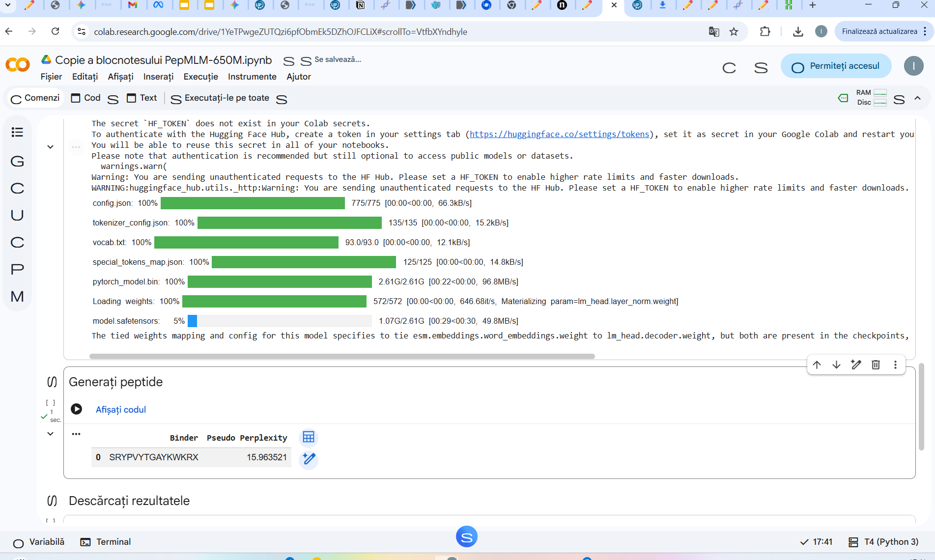Click the config.json progress bar
The image size is (935, 560).
(253, 203)
